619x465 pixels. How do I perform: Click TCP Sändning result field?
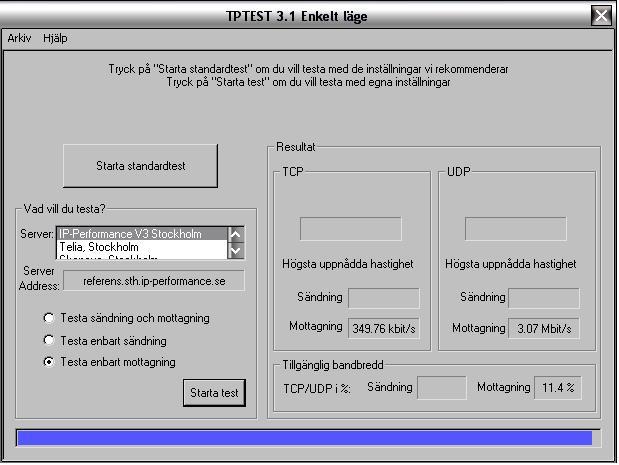pyautogui.click(x=383, y=298)
